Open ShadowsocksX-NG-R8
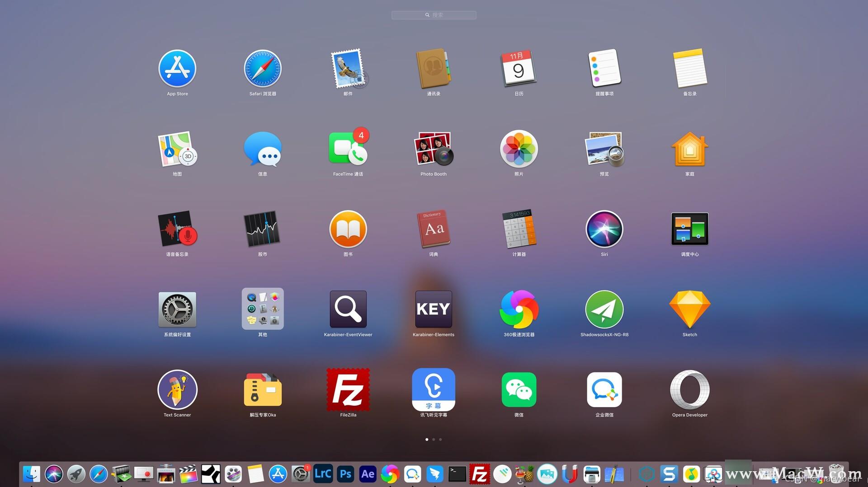The image size is (868, 487). pyautogui.click(x=604, y=309)
